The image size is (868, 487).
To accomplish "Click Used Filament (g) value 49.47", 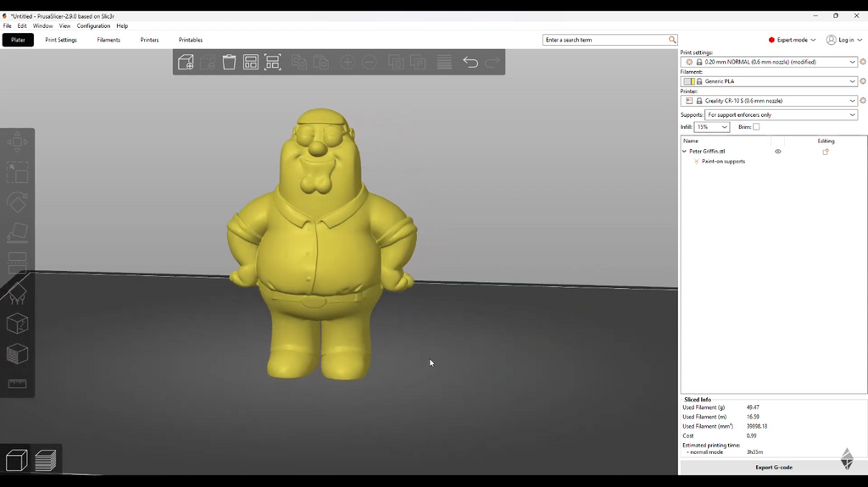I will 753,407.
